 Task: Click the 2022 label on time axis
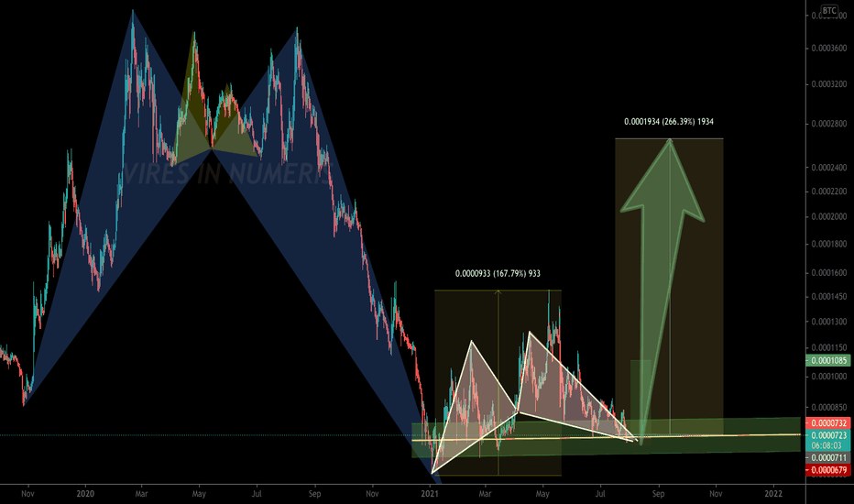click(x=773, y=494)
